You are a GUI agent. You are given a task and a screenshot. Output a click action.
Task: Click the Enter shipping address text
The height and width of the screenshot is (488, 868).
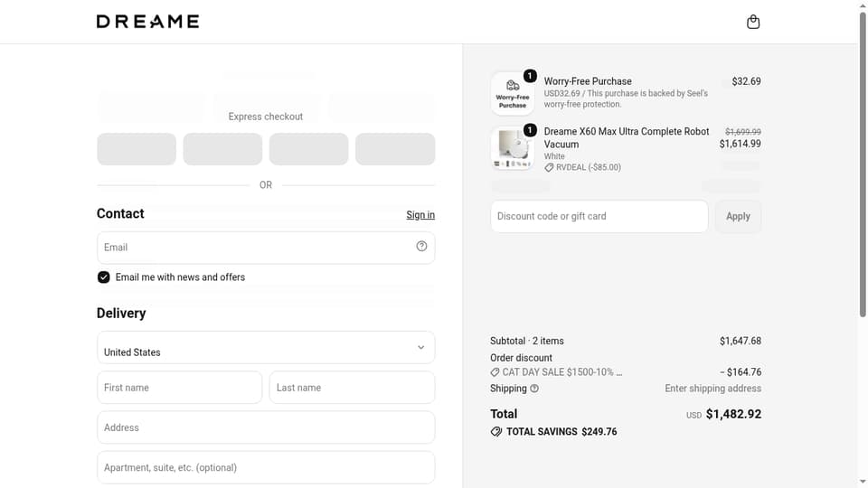point(713,389)
